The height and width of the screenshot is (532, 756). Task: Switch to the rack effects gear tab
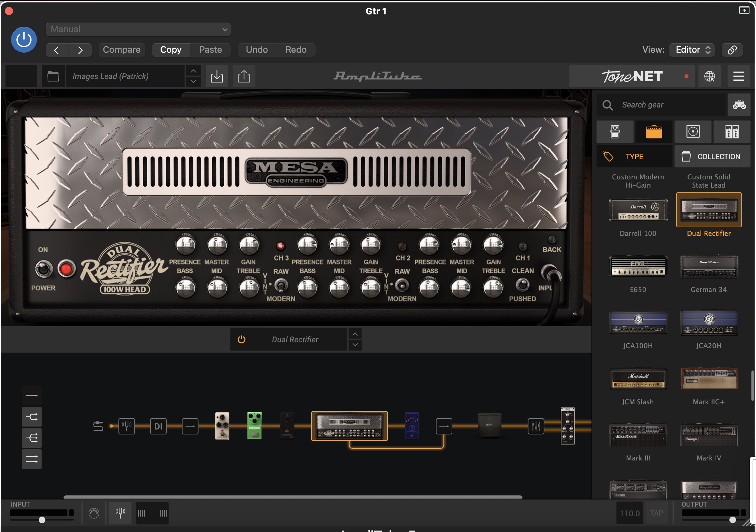(x=732, y=132)
